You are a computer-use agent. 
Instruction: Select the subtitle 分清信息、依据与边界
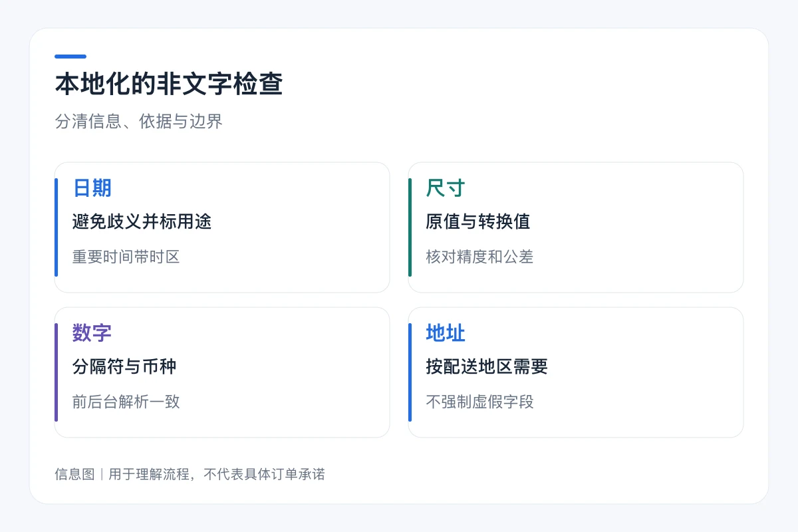[138, 122]
